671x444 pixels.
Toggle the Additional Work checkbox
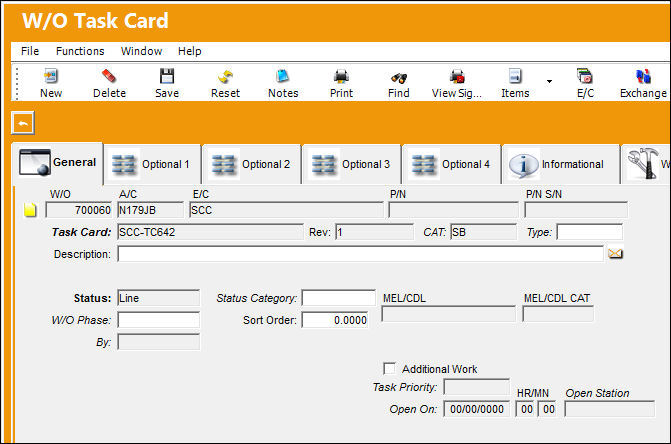click(389, 368)
